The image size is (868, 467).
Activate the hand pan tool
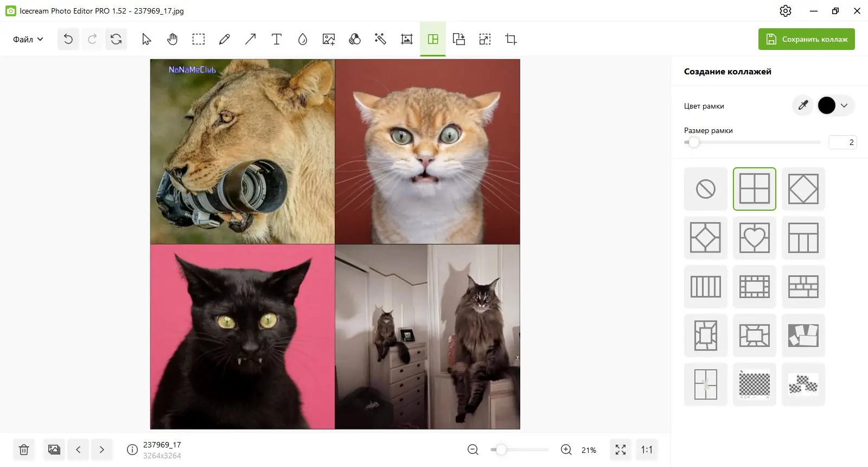tap(173, 39)
